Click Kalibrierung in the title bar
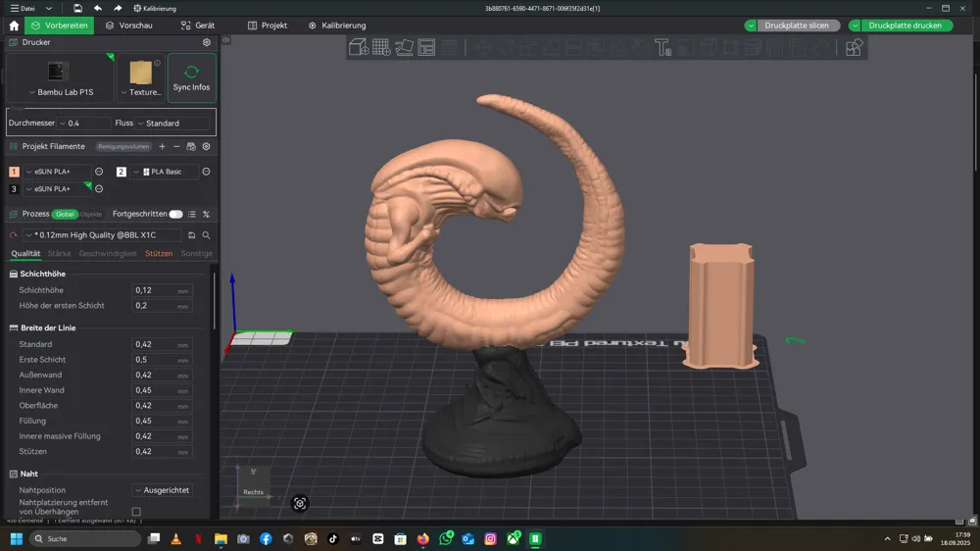The image size is (980, 551). tap(155, 8)
